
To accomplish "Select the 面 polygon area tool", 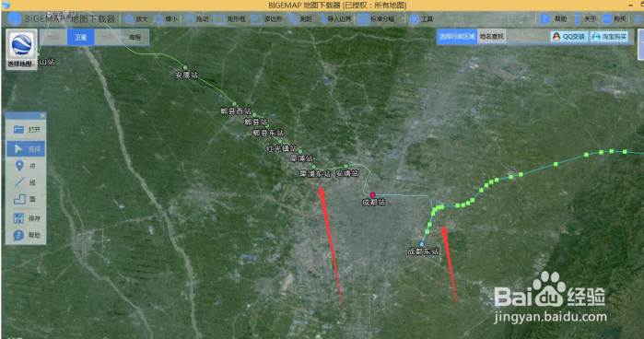I will [x=26, y=200].
